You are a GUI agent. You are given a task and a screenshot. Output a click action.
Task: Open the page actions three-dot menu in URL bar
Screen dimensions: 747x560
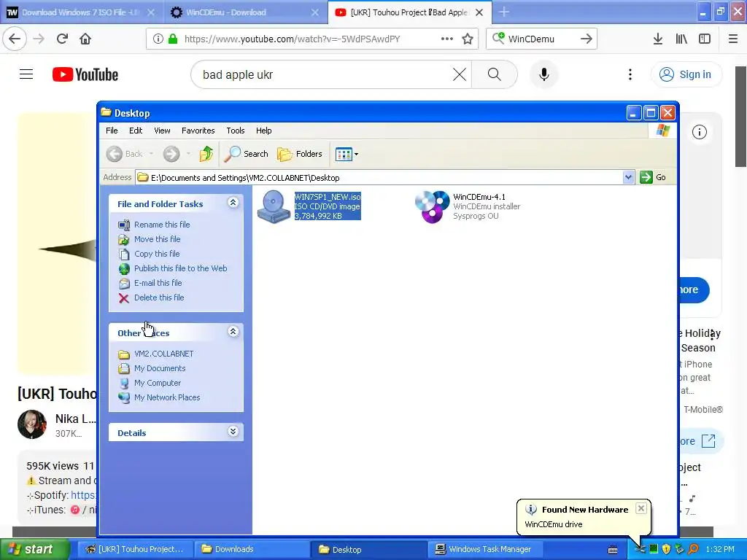coord(447,39)
